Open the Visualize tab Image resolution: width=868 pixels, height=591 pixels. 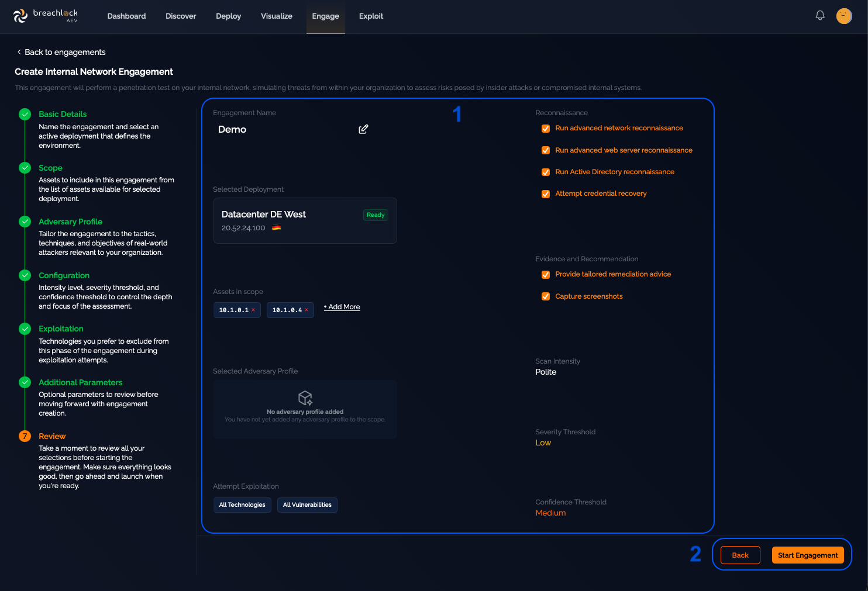pyautogui.click(x=277, y=16)
